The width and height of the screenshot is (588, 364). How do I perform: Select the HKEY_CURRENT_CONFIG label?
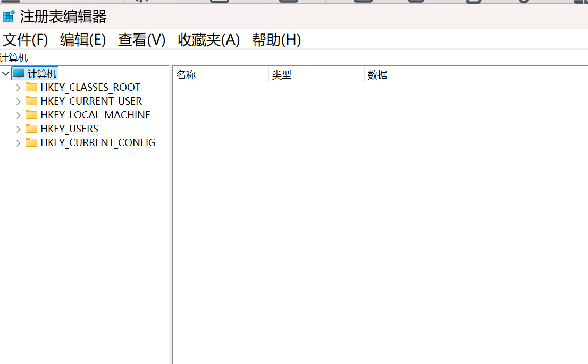pos(98,143)
